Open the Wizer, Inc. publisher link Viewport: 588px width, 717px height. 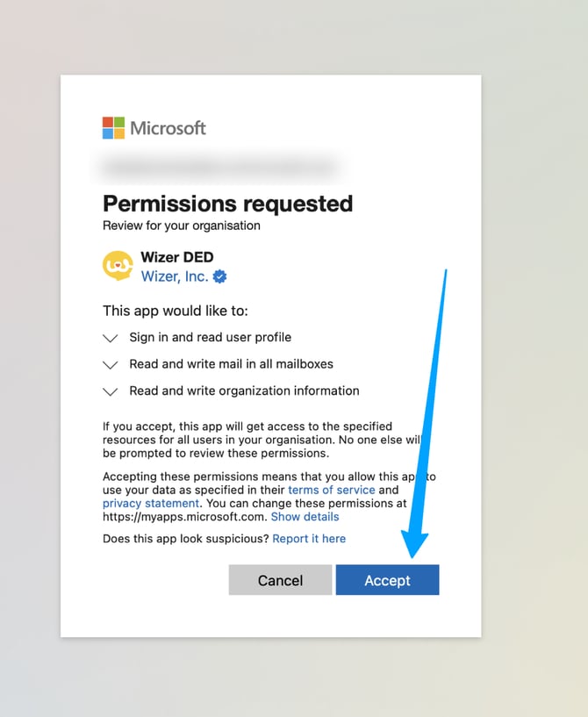[175, 276]
